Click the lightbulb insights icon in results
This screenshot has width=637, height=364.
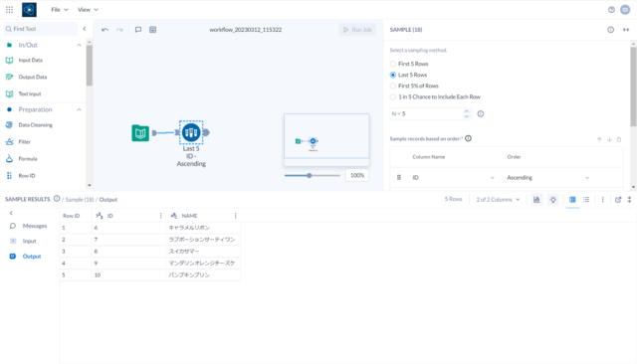pos(553,199)
